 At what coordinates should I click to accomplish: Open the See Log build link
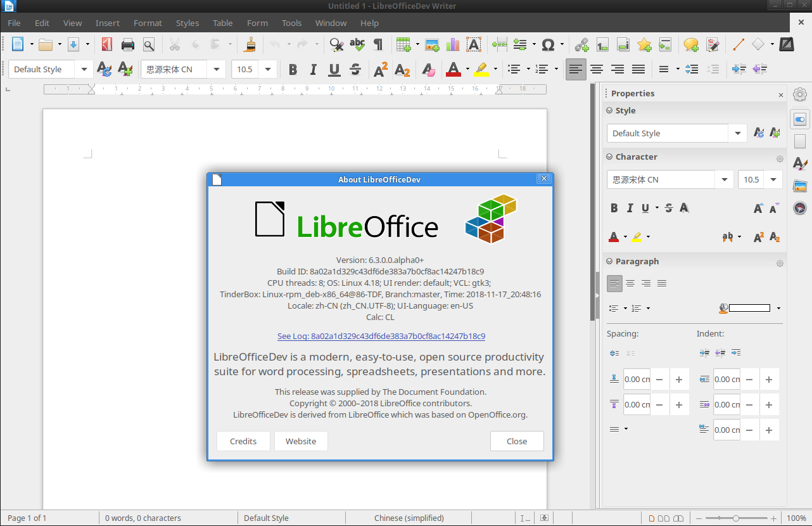pos(381,336)
